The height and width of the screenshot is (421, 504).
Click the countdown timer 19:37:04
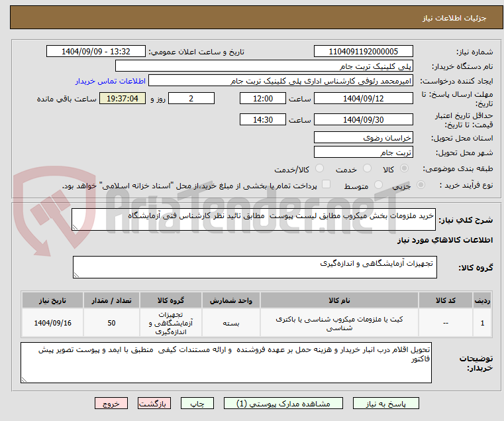click(x=123, y=98)
